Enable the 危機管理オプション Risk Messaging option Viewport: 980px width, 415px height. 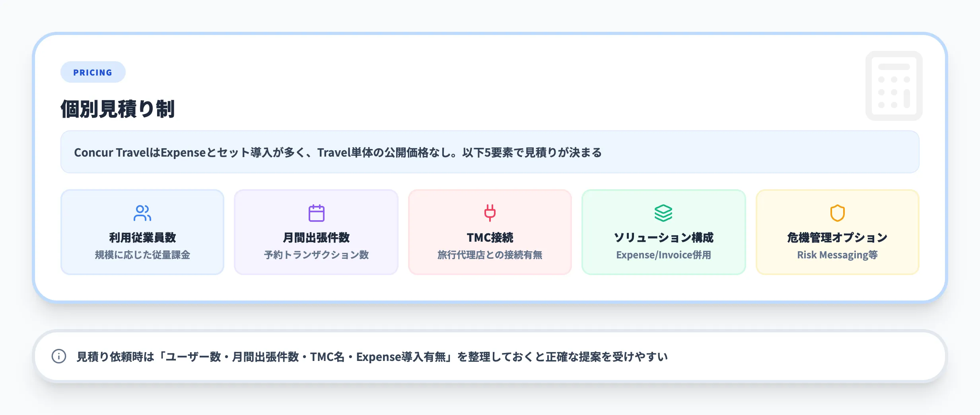point(837,232)
